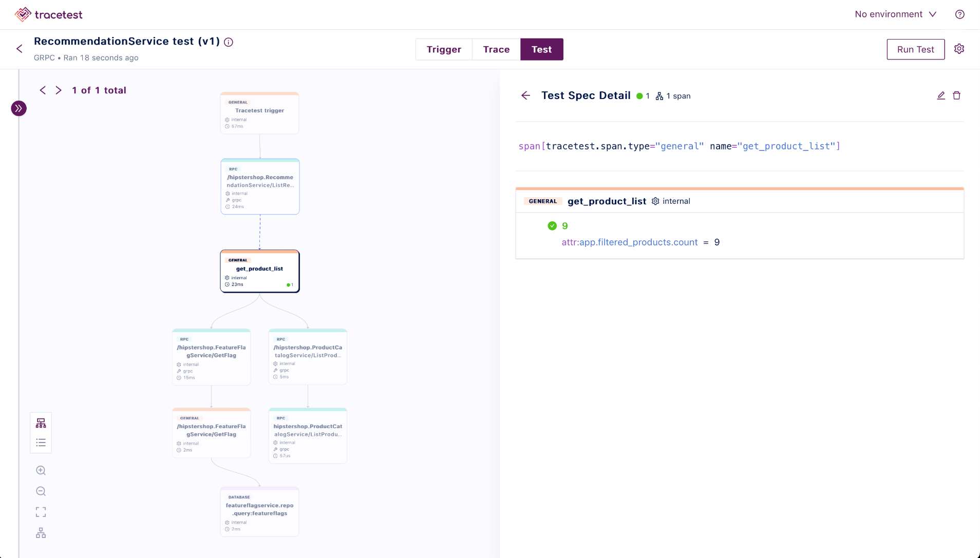
Task: Show test info next to the title
Action: click(229, 42)
